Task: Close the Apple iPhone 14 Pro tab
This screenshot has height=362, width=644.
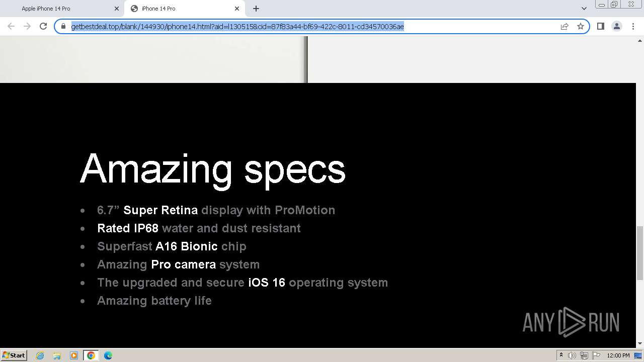Action: (116, 9)
